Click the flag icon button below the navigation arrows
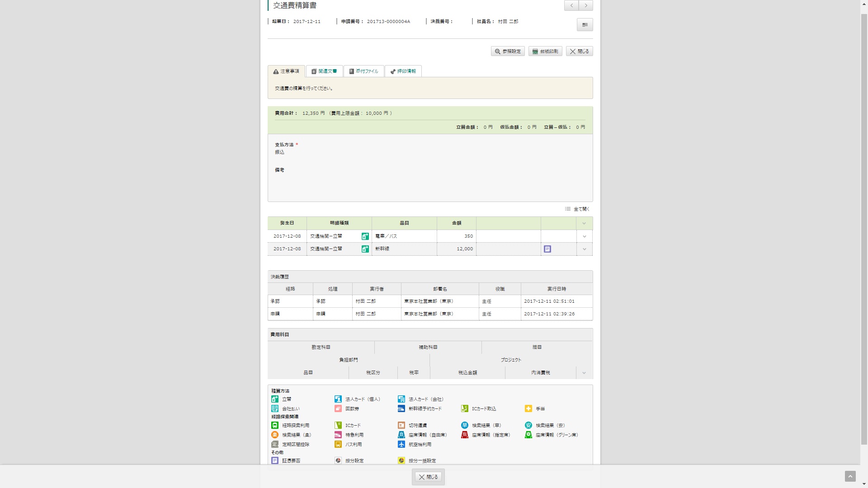Viewport: 868px width, 488px height. [585, 25]
